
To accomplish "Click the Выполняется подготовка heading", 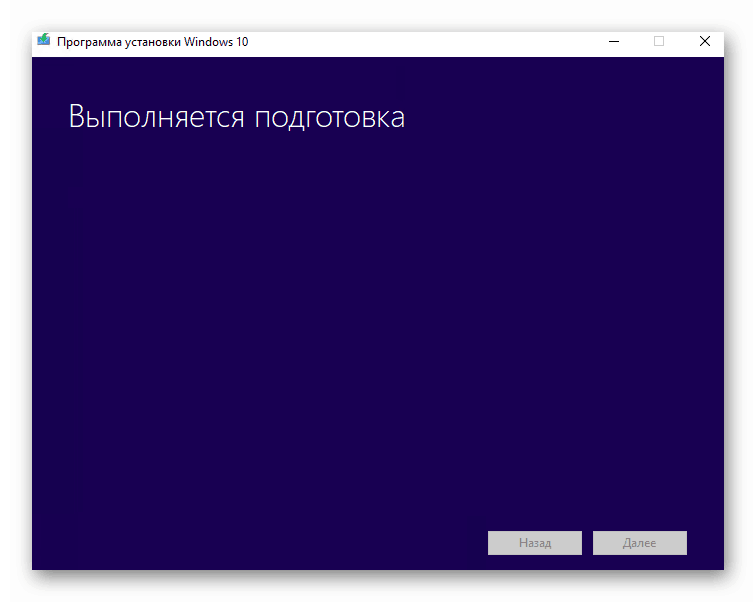I will (x=237, y=117).
